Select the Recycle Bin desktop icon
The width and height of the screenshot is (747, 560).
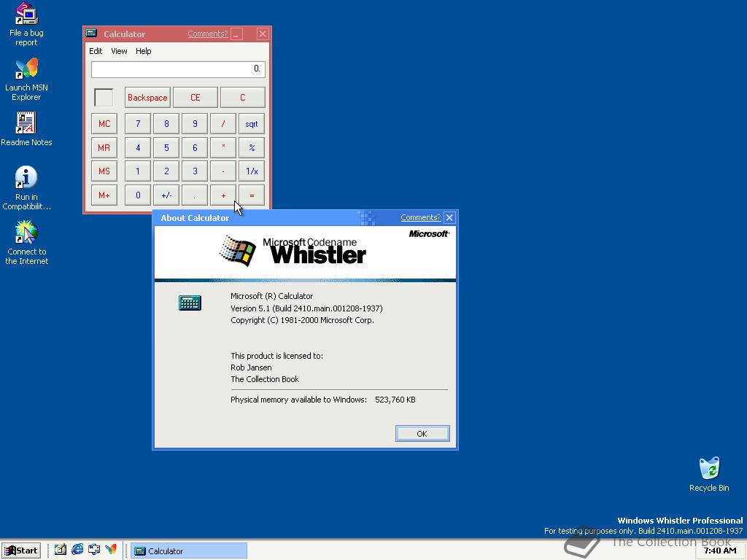[x=709, y=474]
